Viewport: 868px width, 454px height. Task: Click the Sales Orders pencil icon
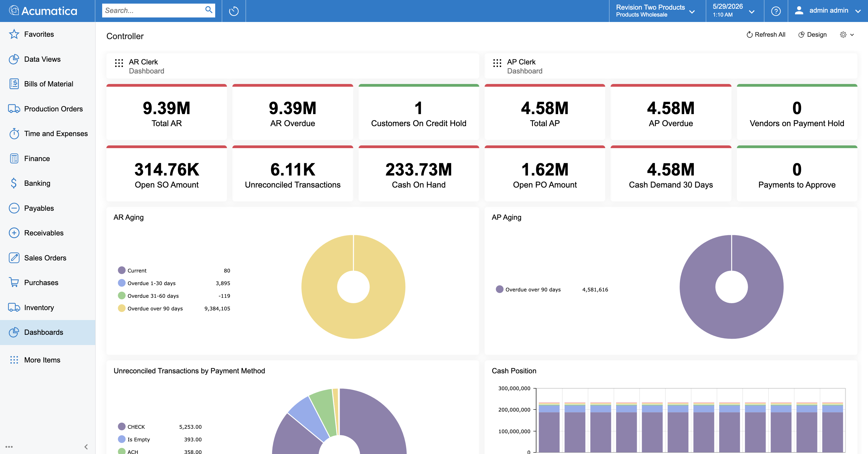coord(14,258)
